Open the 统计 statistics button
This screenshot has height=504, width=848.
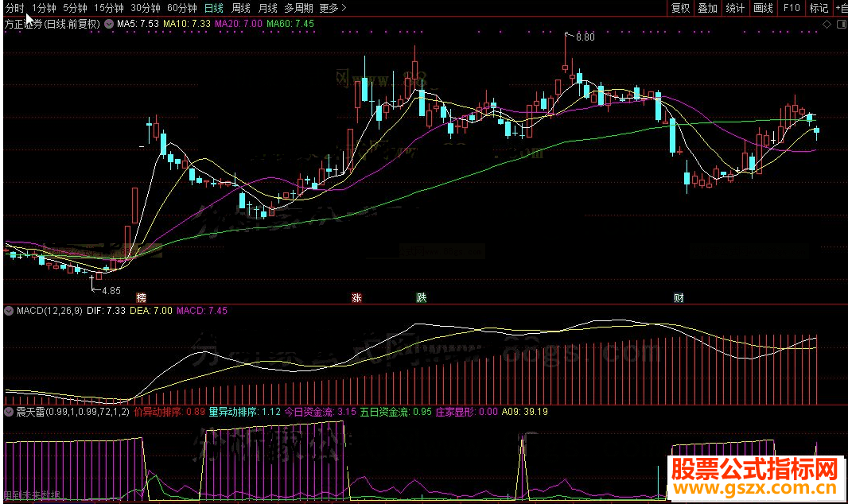(735, 8)
